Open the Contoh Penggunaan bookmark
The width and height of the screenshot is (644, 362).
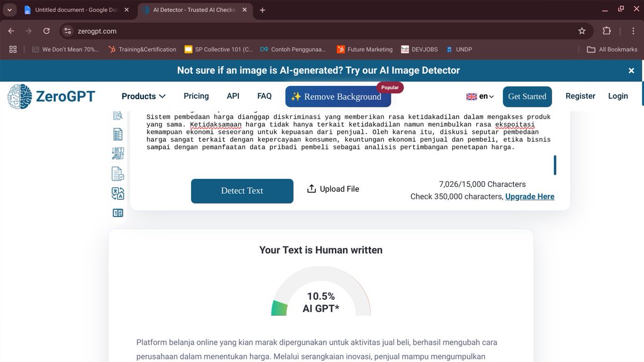293,49
